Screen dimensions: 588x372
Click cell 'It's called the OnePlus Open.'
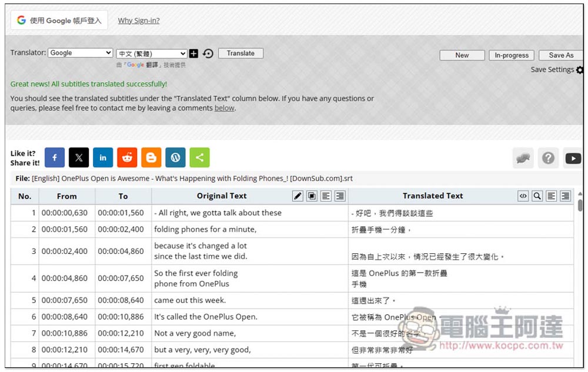pos(250,317)
